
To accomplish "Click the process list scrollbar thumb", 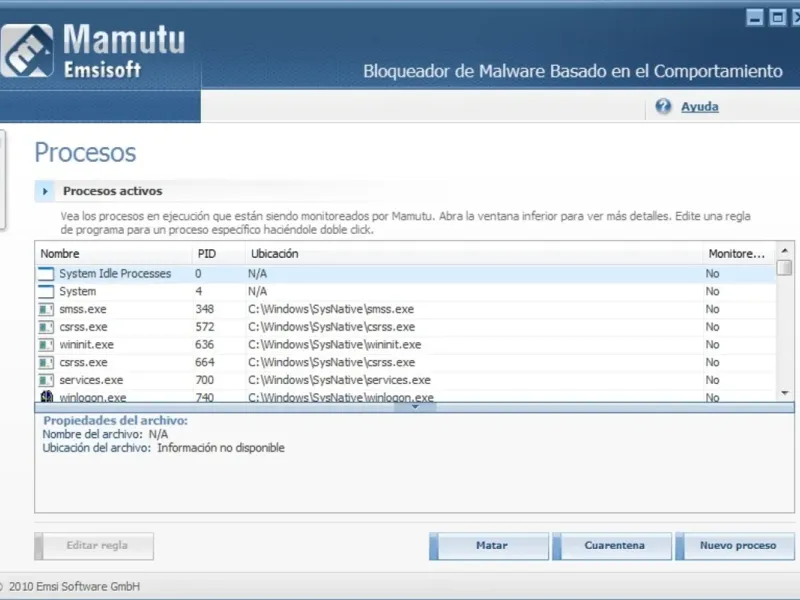I will click(x=785, y=267).
